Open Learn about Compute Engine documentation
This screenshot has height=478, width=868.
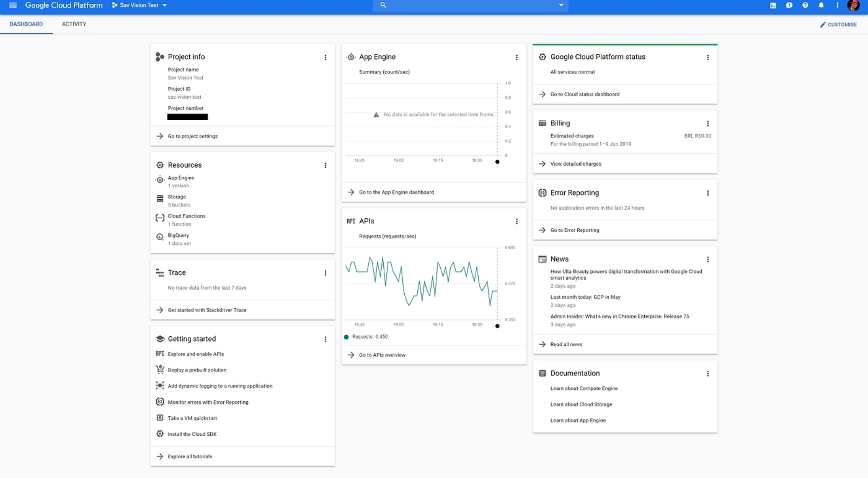[x=584, y=388]
